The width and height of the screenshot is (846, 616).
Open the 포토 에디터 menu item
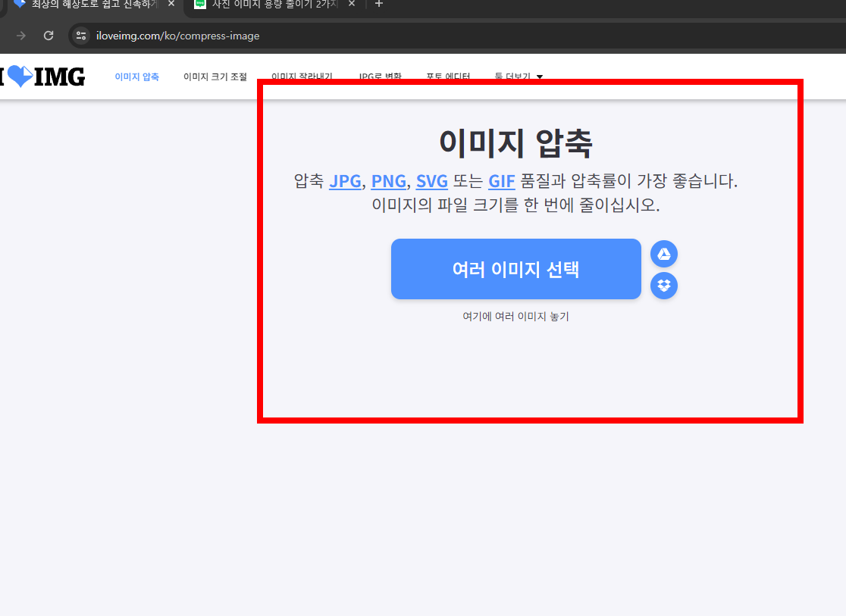[x=449, y=77]
